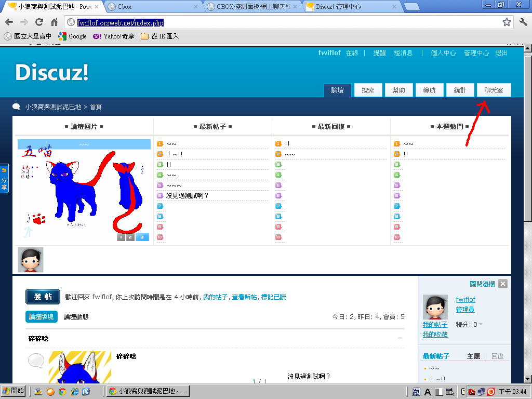Click the 碎碎唸 forum cat image
Screen dimensions: 532x399
pos(80,367)
